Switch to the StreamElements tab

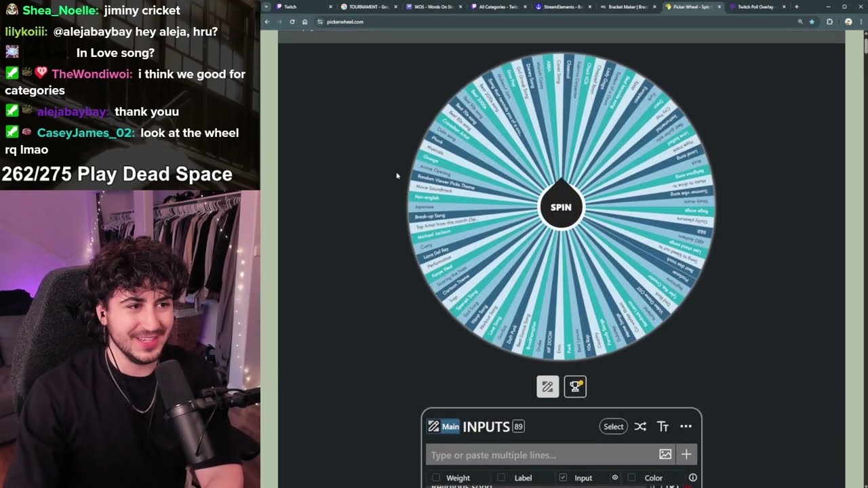559,7
